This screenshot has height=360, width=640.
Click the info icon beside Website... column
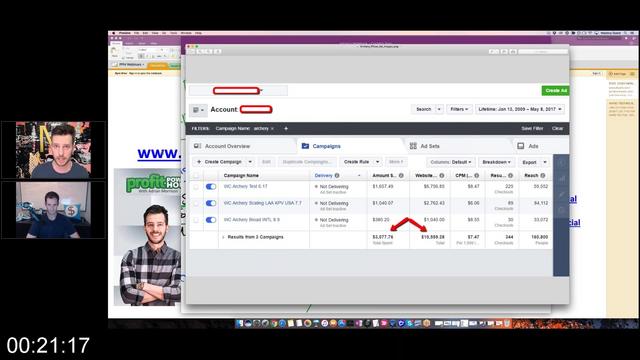point(442,176)
